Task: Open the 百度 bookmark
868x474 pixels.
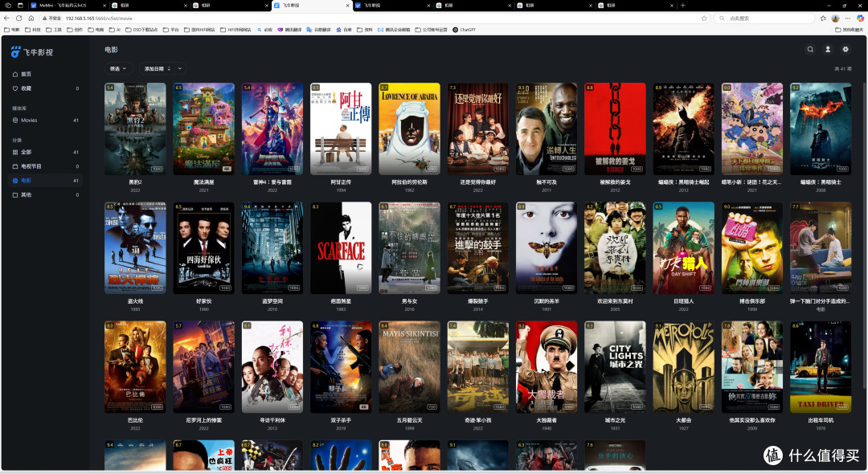Action: [x=344, y=30]
